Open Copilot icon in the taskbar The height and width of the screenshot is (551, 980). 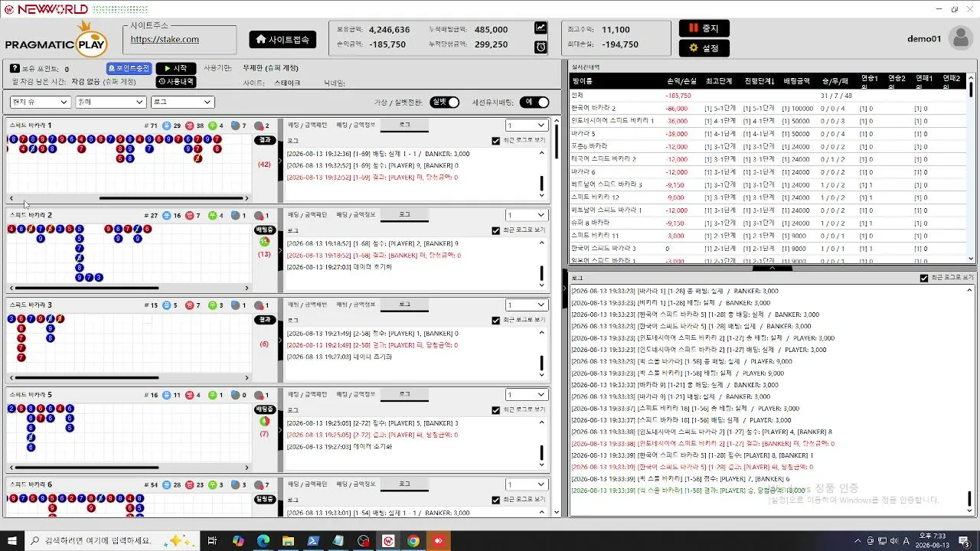238,541
